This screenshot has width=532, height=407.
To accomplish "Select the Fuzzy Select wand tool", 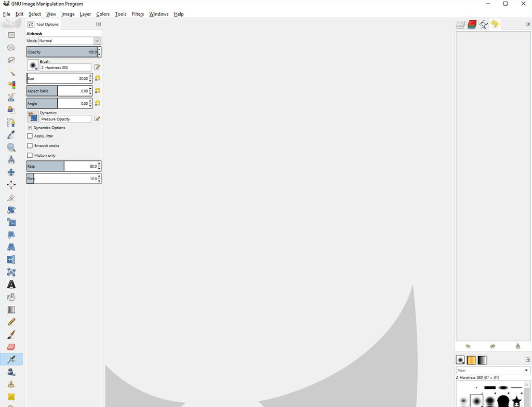I will pyautogui.click(x=11, y=72).
